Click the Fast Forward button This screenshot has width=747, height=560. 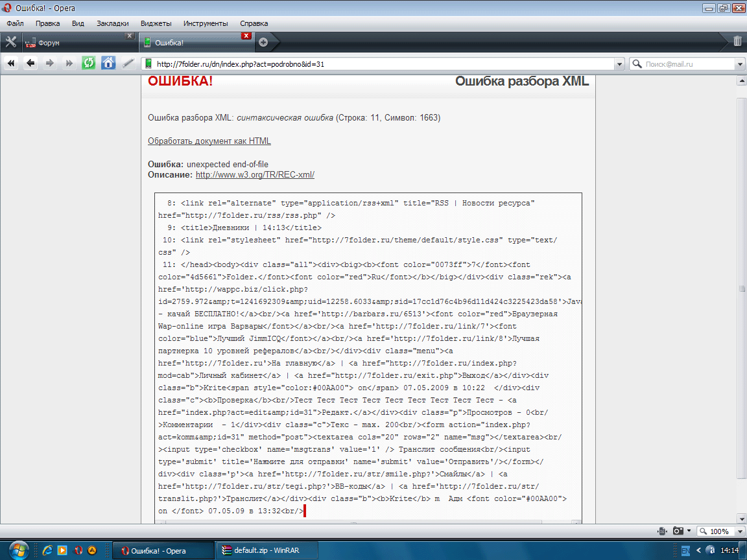69,64
